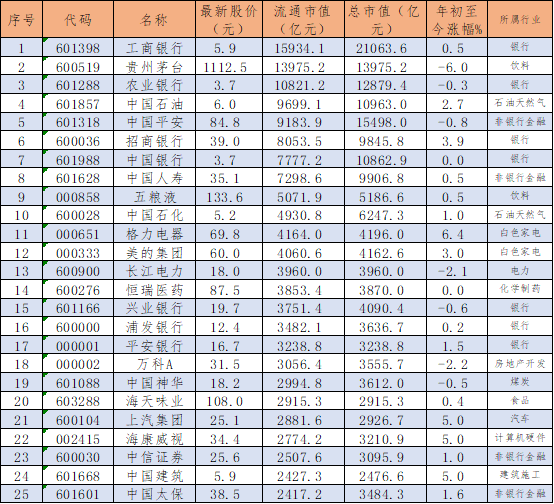Screen dimensions: 554x504
Task: Click the 计算机硬件 industry cell
Action: (520, 438)
